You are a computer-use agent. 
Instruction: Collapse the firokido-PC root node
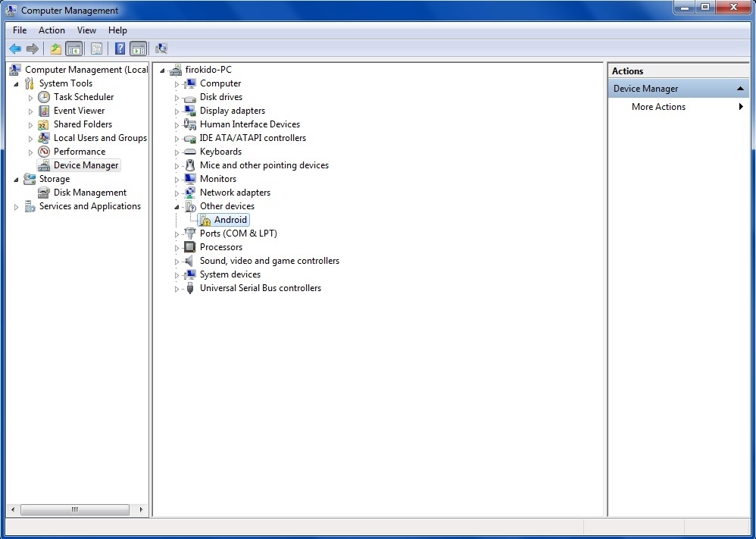tap(162, 71)
